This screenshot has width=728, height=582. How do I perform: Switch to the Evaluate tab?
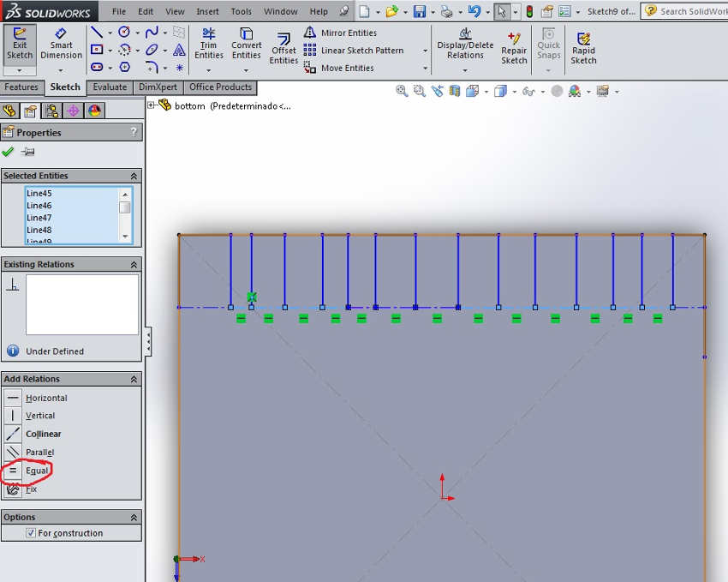tap(110, 87)
